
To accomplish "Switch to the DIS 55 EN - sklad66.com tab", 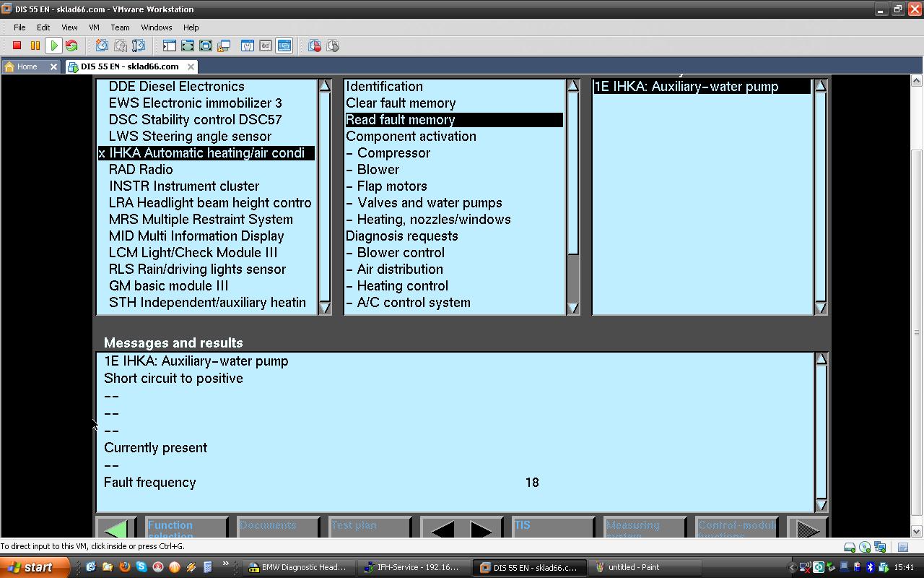I will pyautogui.click(x=130, y=66).
